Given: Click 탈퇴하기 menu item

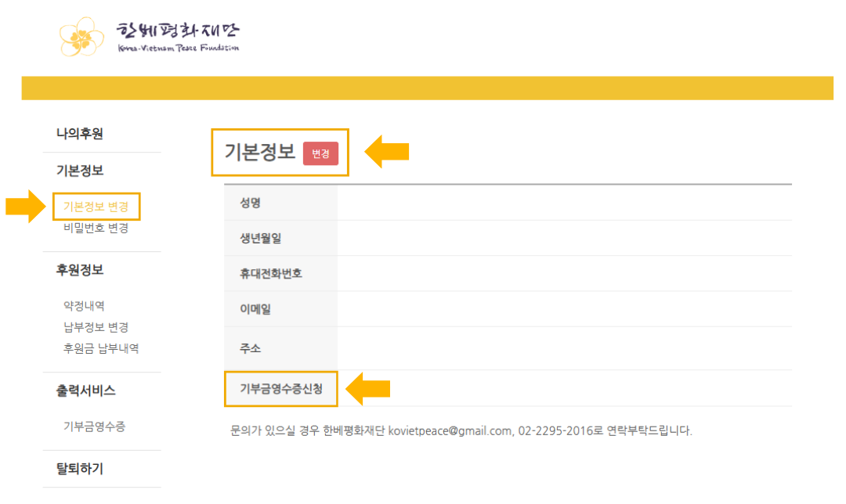Looking at the screenshot, I should (x=80, y=469).
